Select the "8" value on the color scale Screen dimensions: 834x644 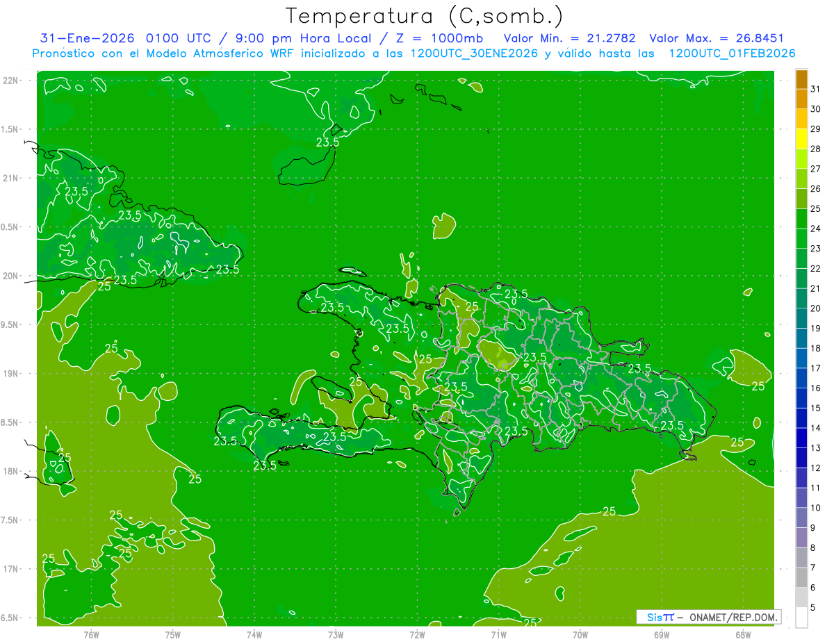(x=813, y=547)
